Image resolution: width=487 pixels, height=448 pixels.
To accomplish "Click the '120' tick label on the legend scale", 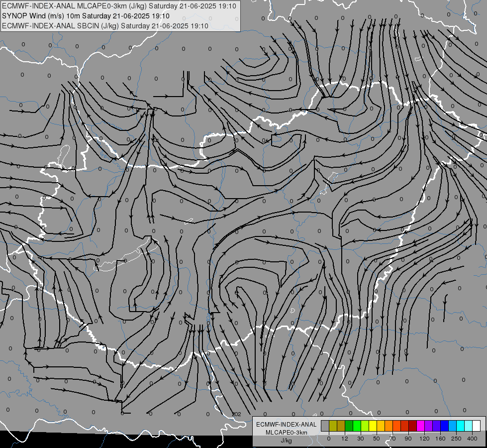I will coord(424,439).
